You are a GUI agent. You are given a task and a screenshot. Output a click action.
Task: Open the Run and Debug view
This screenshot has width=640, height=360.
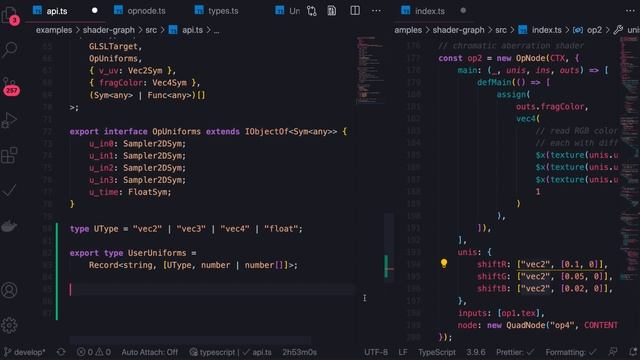[x=9, y=120]
